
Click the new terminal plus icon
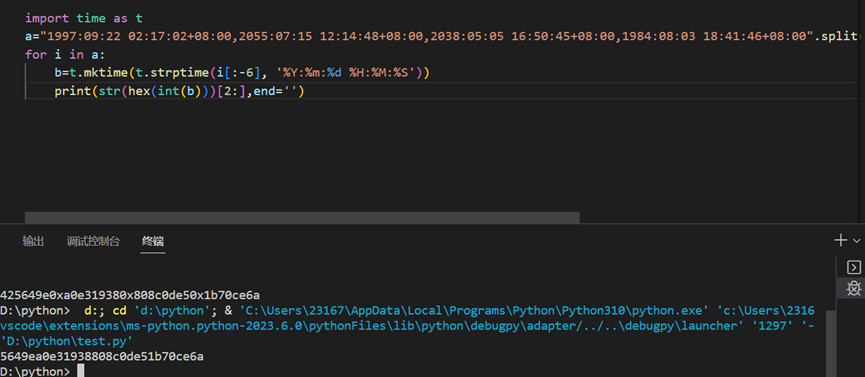(x=841, y=240)
